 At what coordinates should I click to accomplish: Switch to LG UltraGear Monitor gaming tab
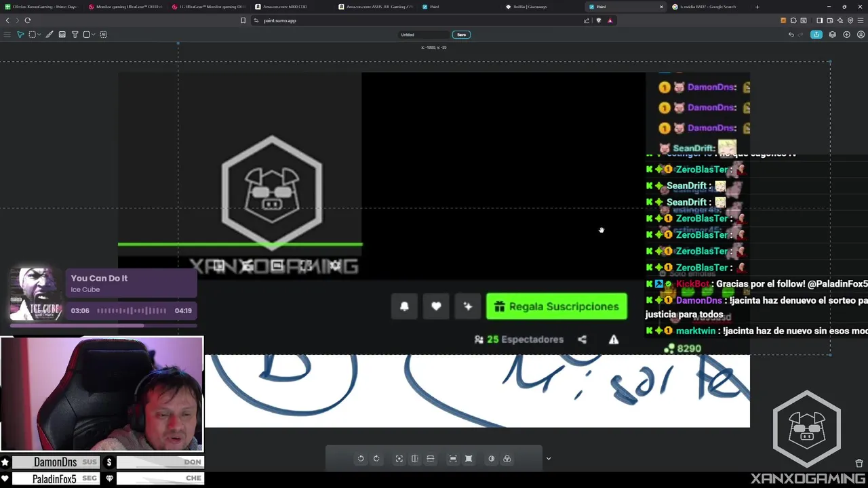(209, 7)
